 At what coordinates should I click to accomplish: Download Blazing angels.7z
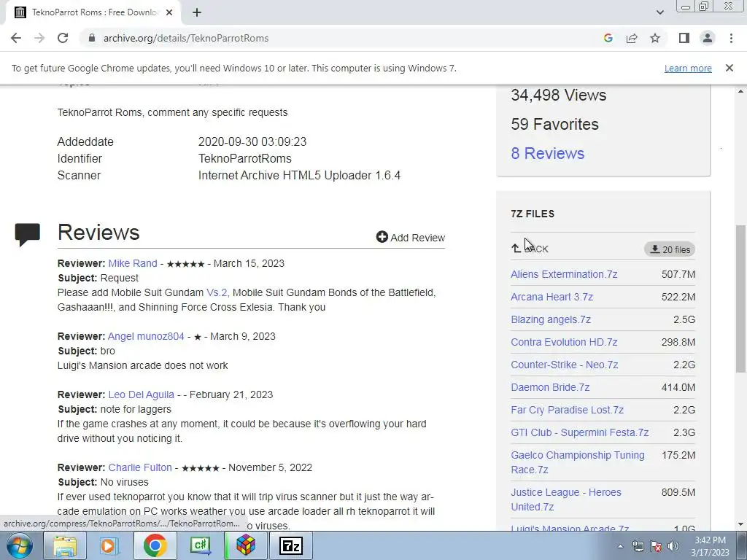(551, 319)
